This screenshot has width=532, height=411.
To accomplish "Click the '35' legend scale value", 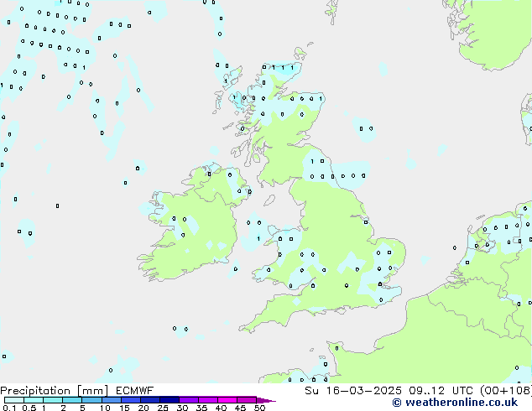I will pos(201,408).
